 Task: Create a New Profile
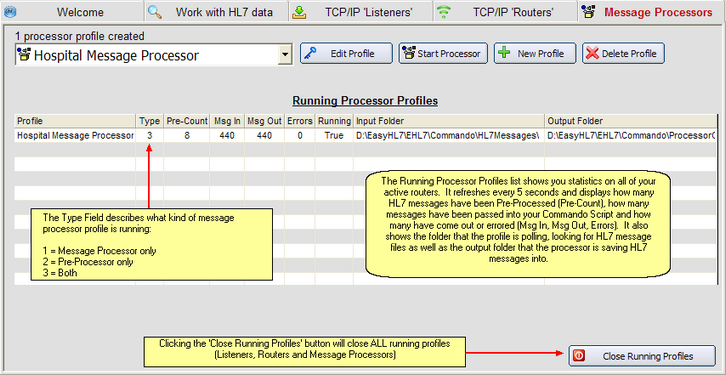click(x=535, y=53)
